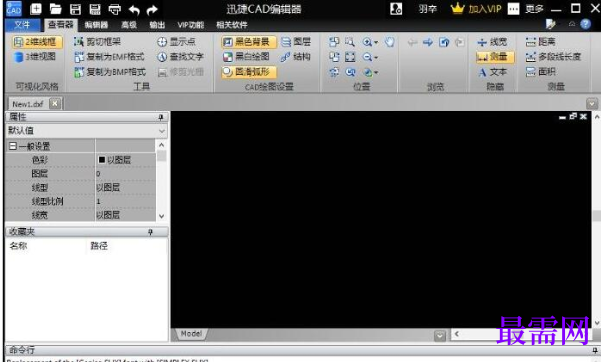Click the fit-to-window extents icon
Image resolution: width=608 pixels, height=362 pixels.
(350, 57)
